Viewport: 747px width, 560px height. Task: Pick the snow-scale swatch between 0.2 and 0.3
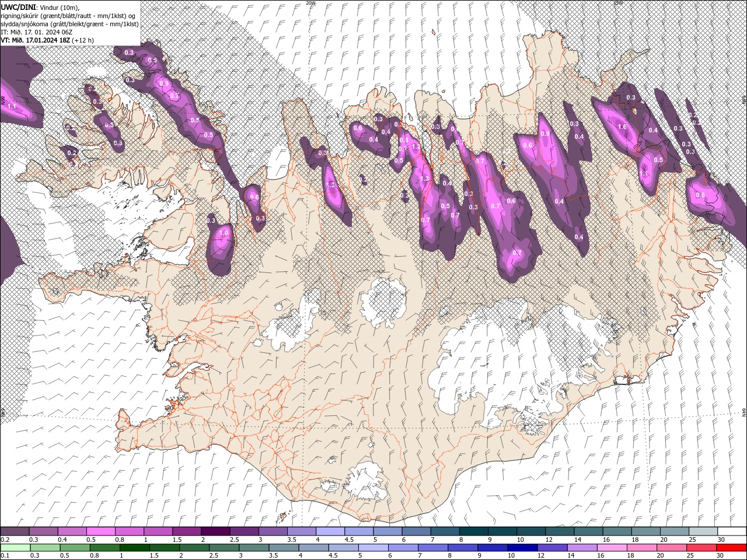[15, 531]
